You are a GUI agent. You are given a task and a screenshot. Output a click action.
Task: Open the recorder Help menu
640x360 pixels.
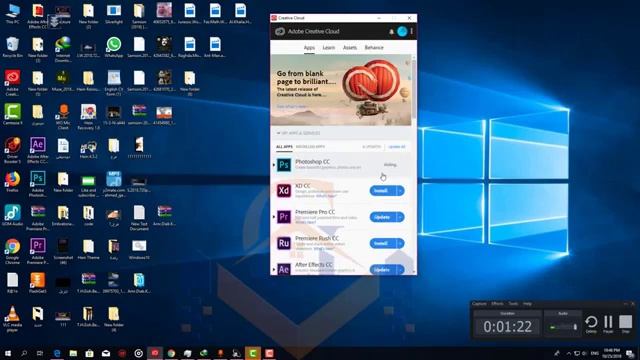point(527,304)
